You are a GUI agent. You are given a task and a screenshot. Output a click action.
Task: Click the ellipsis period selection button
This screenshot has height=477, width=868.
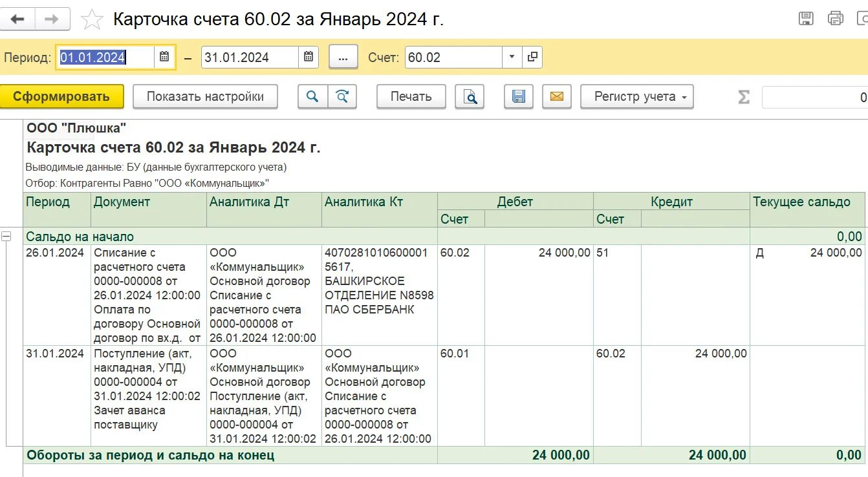click(343, 58)
